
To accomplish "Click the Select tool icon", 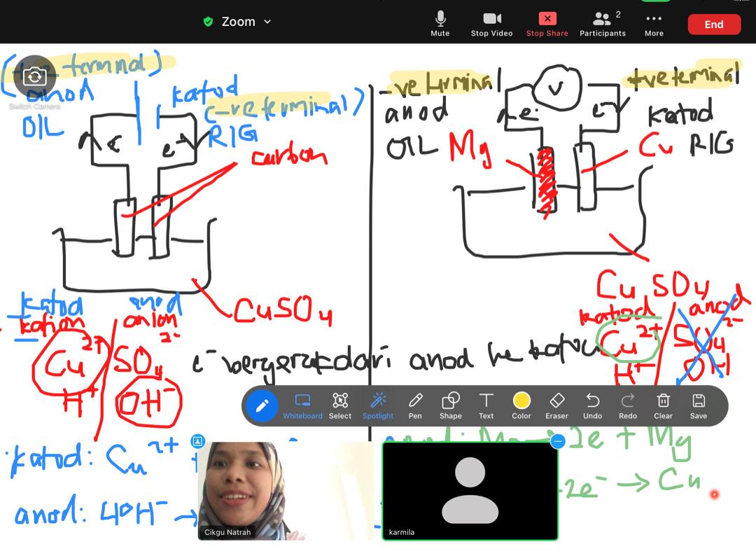I will pyautogui.click(x=340, y=405).
